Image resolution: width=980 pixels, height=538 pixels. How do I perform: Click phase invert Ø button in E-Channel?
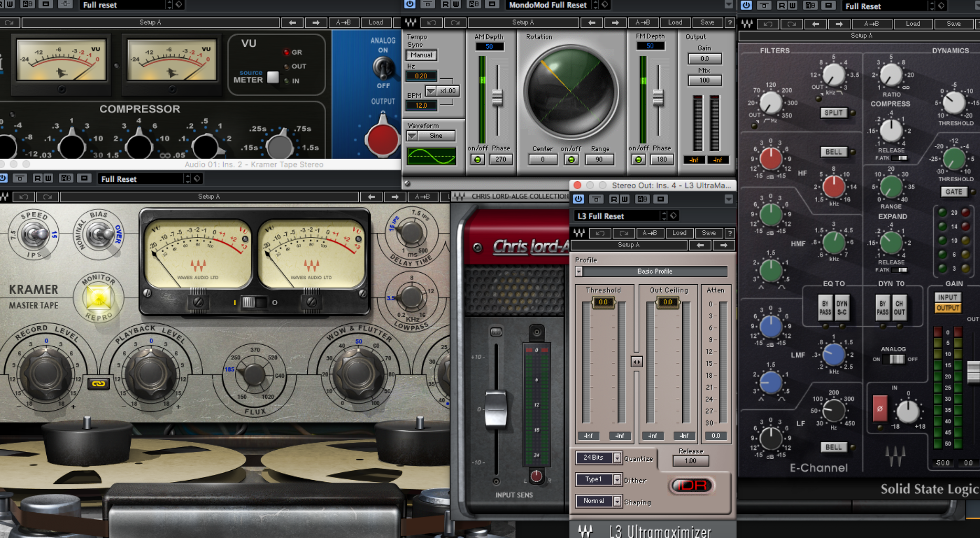pyautogui.click(x=880, y=409)
